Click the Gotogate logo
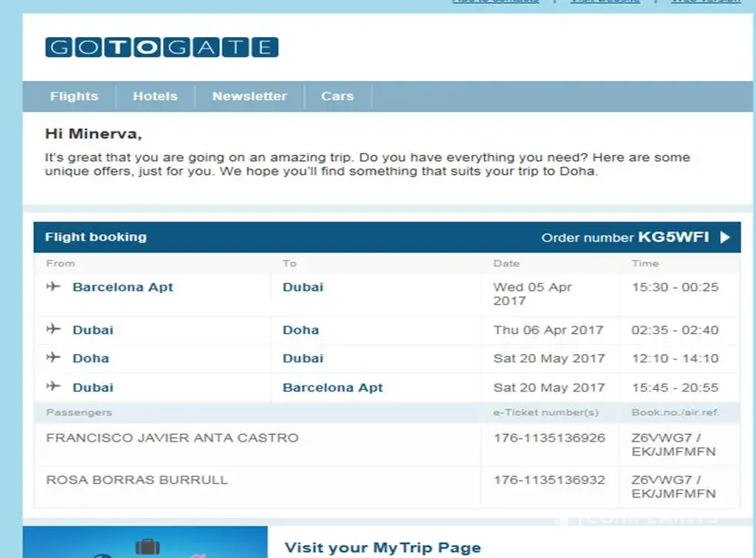Screen dimensions: 756x558 point(162,47)
